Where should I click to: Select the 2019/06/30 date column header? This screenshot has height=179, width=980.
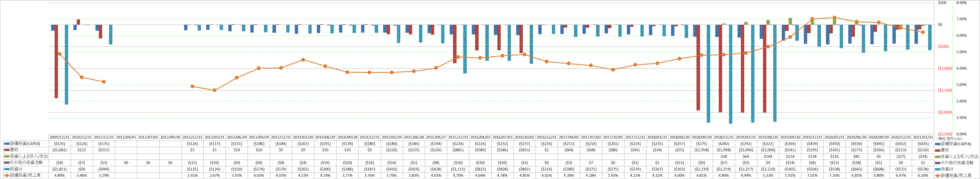[768, 137]
